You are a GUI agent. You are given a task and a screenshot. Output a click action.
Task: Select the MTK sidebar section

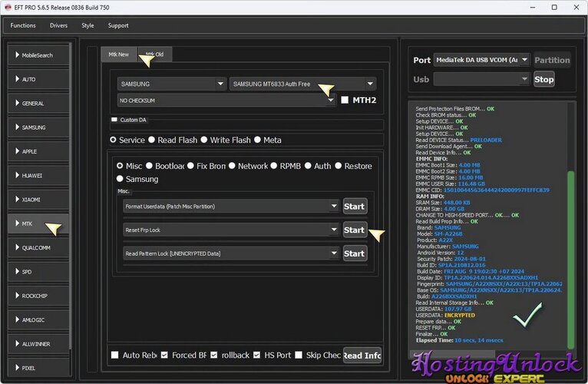[38, 223]
